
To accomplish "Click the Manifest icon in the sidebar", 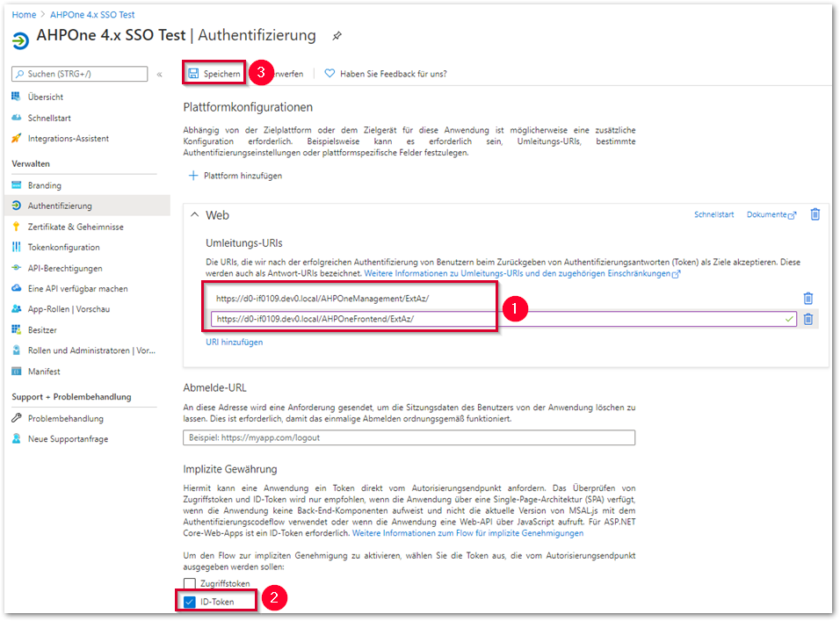I will [x=16, y=371].
